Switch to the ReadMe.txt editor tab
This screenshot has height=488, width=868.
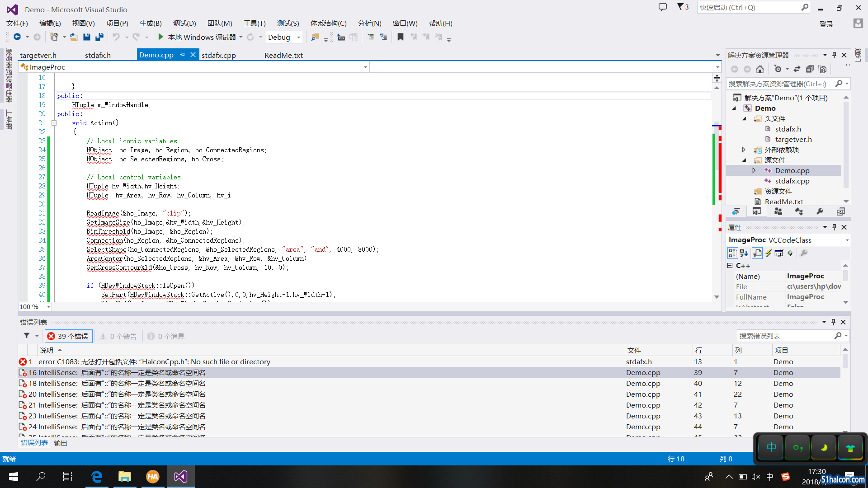coord(283,55)
